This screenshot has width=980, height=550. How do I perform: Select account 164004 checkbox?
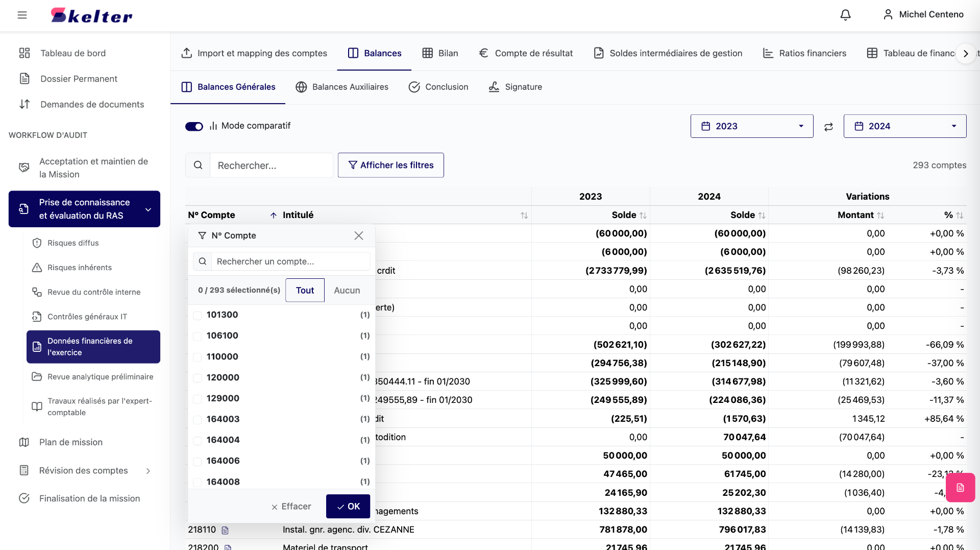pyautogui.click(x=197, y=440)
